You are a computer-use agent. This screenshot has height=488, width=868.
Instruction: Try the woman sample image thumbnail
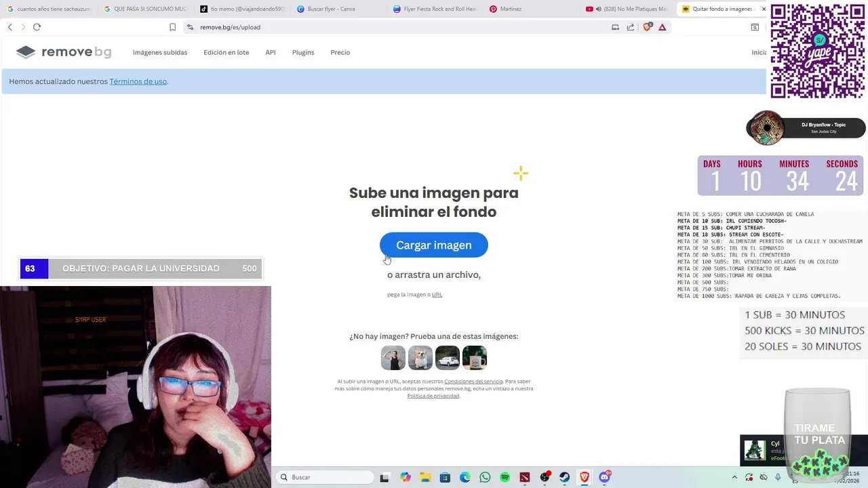click(393, 358)
